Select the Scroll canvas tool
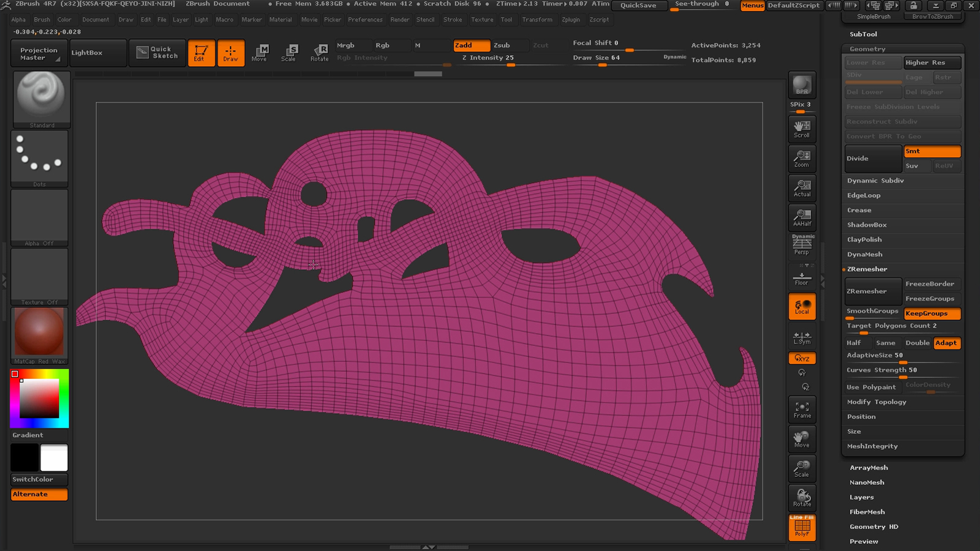The height and width of the screenshot is (551, 980). [x=802, y=129]
